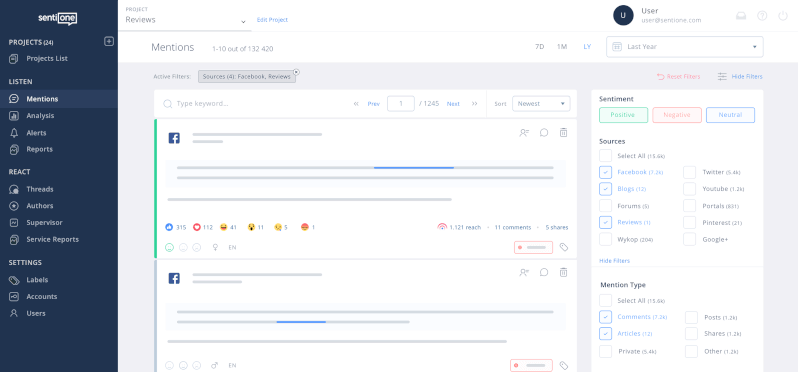The height and width of the screenshot is (372, 798).
Task: Open Supervisor section
Action: 36,222
